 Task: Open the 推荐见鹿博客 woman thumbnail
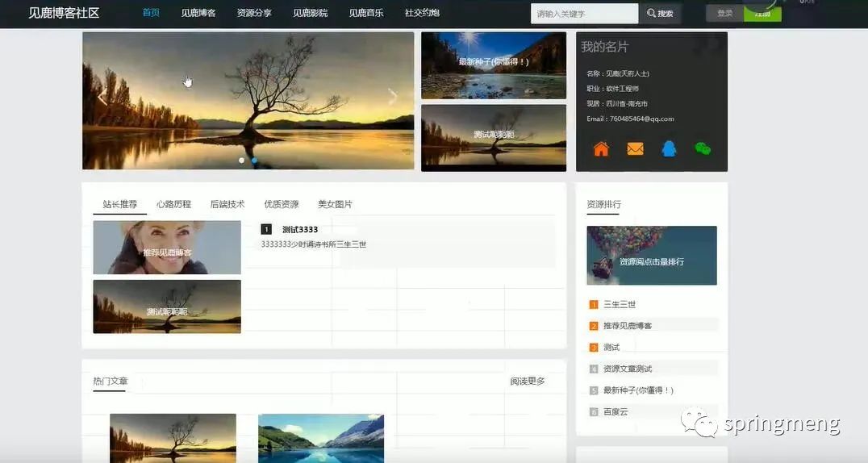167,248
